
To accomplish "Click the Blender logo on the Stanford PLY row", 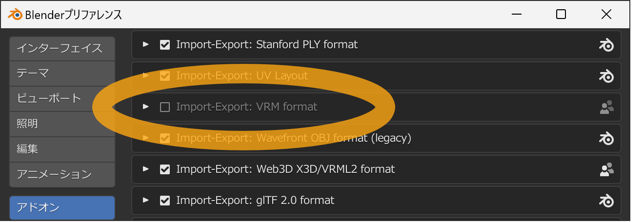I will pyautogui.click(x=606, y=45).
